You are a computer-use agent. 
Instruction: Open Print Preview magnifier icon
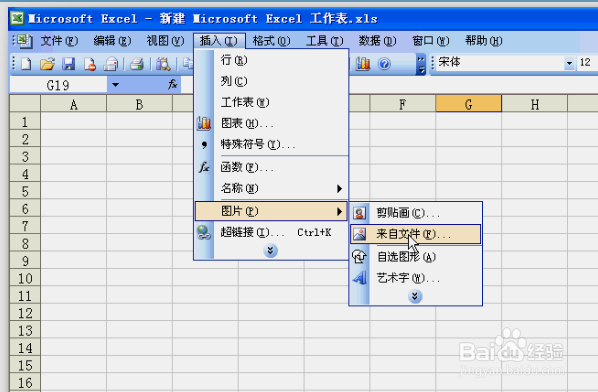click(163, 64)
